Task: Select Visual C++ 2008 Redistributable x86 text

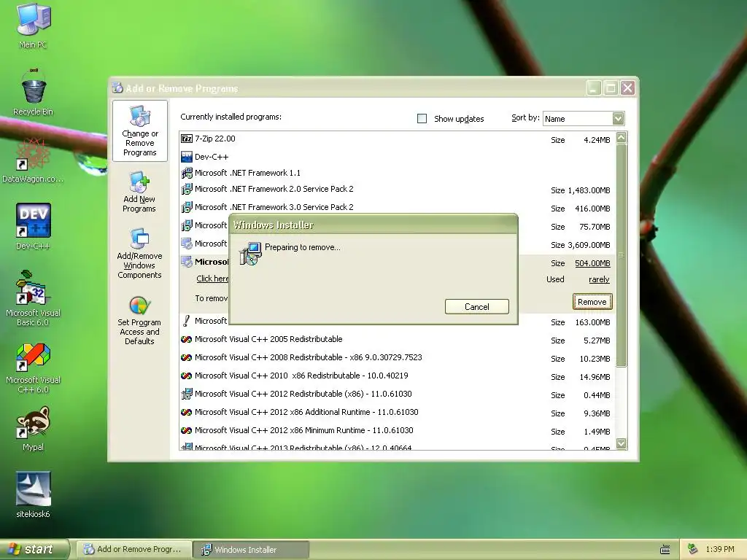Action: [x=309, y=357]
